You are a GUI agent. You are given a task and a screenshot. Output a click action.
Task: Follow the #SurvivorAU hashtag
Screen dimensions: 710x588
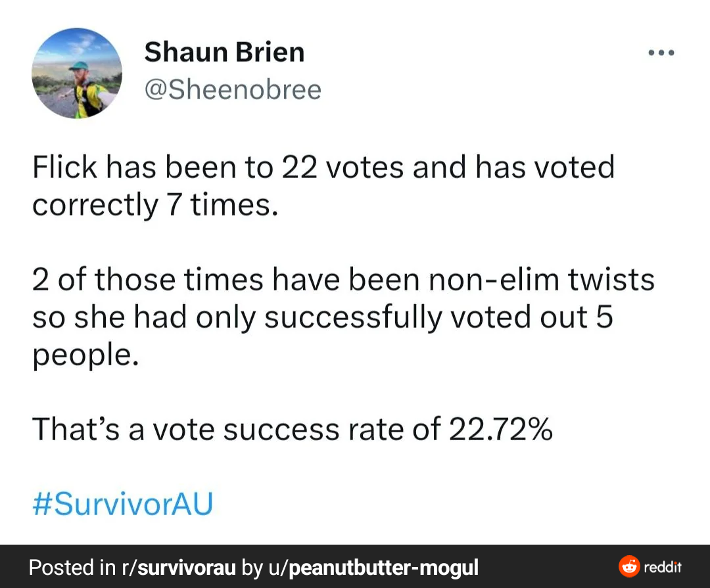(123, 504)
